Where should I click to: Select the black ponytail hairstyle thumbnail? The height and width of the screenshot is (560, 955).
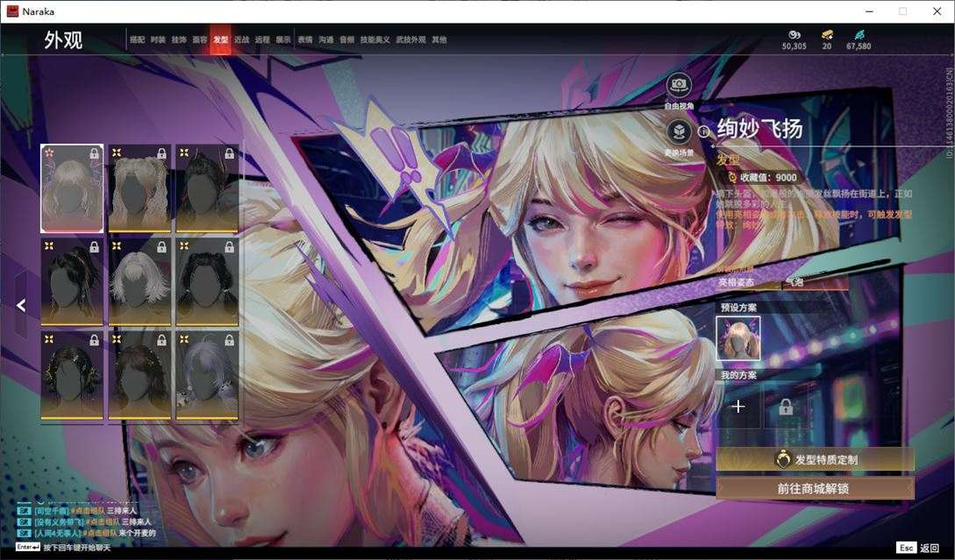coord(72,281)
